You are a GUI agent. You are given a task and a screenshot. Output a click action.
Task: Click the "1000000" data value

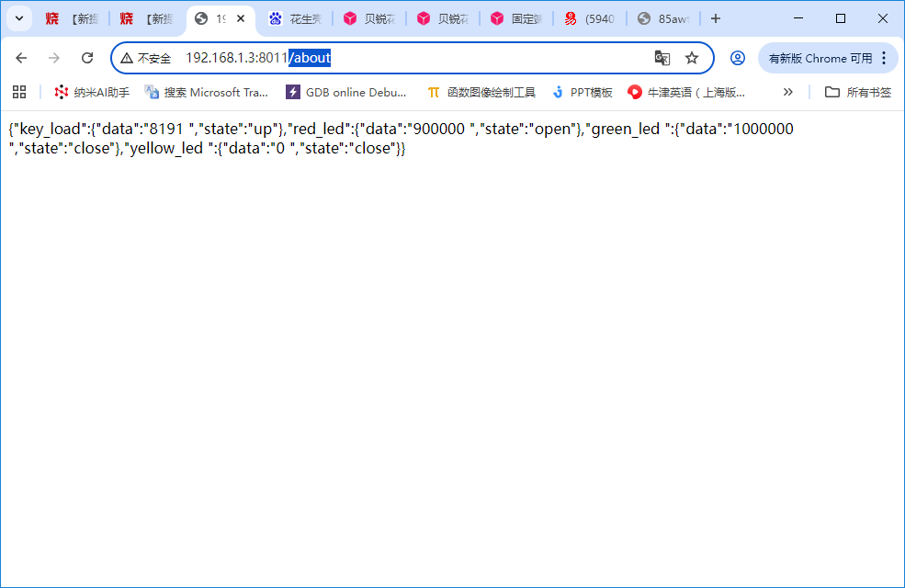click(764, 129)
